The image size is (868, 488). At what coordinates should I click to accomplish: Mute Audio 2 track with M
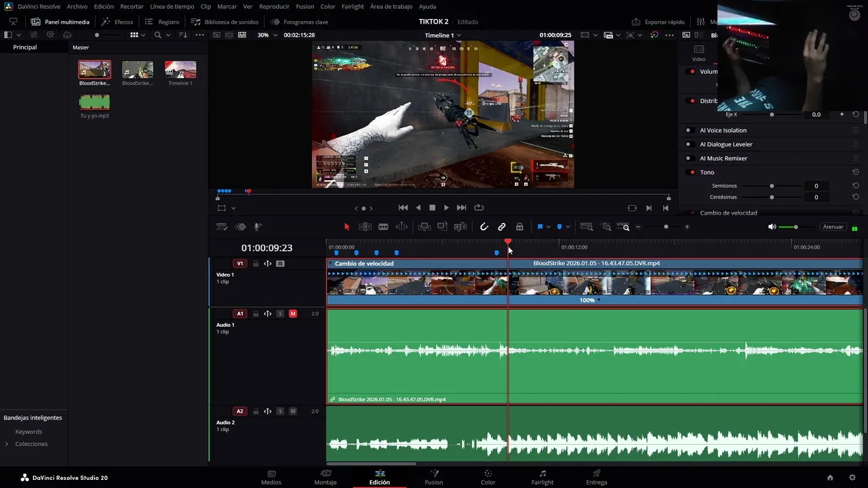293,411
